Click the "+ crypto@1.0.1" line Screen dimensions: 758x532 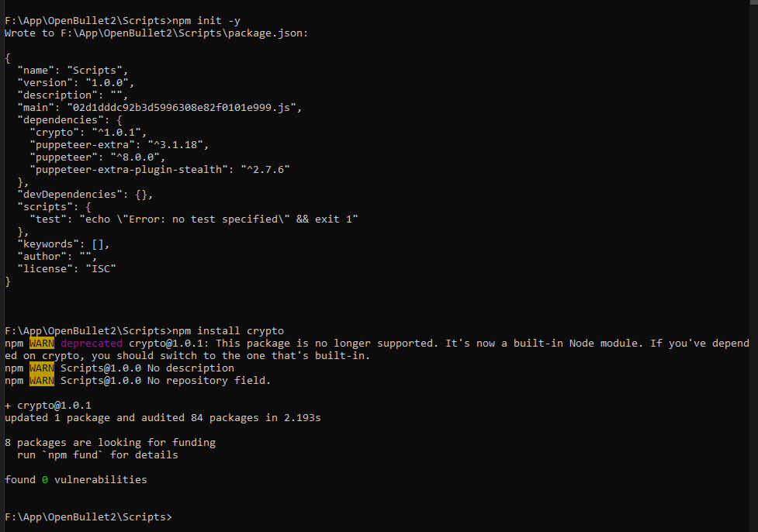(x=48, y=406)
